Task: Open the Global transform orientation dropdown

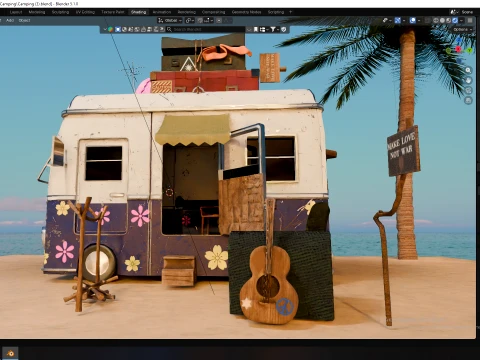Action: click(170, 20)
